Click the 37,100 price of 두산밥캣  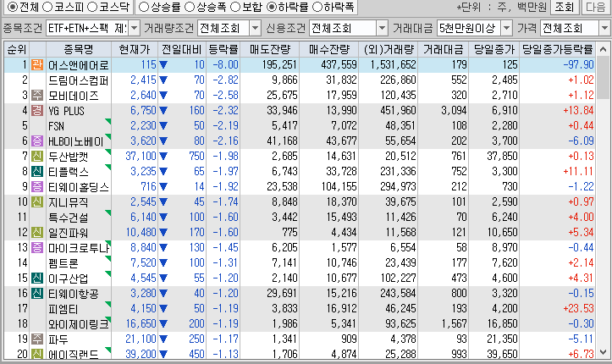point(141,156)
